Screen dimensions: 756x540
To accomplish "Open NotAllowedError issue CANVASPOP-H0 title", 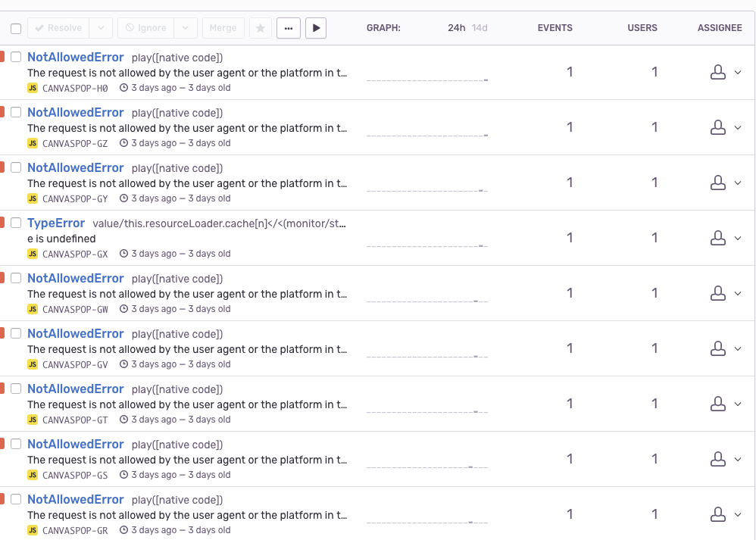I will (x=76, y=57).
